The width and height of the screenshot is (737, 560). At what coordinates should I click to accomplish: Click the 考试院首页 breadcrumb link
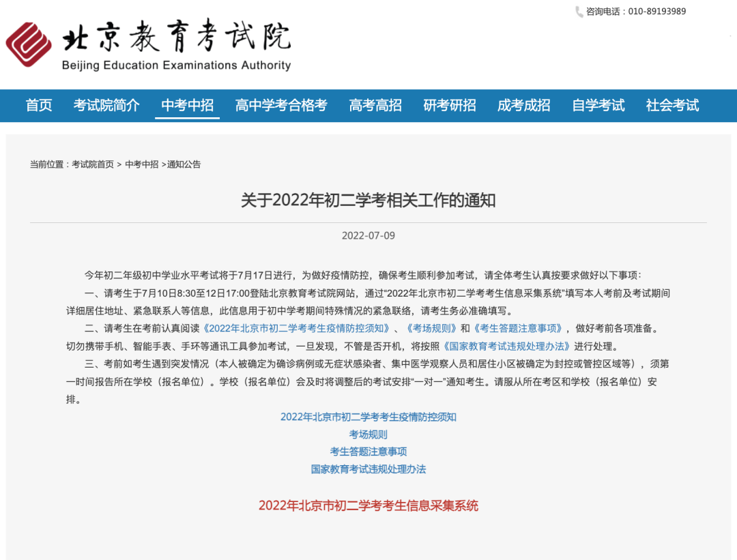pos(93,164)
